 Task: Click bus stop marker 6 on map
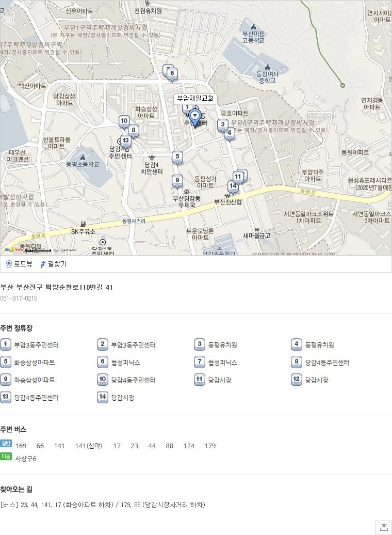click(x=172, y=73)
